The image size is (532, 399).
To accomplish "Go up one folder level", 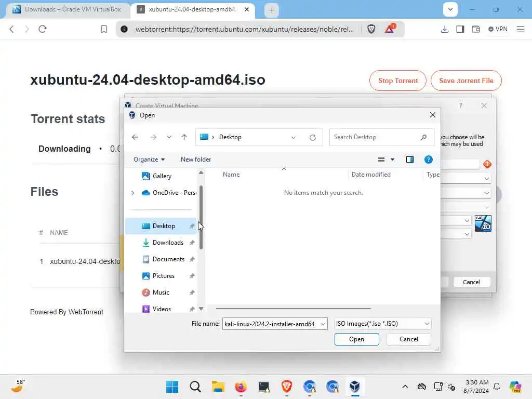I will (184, 137).
